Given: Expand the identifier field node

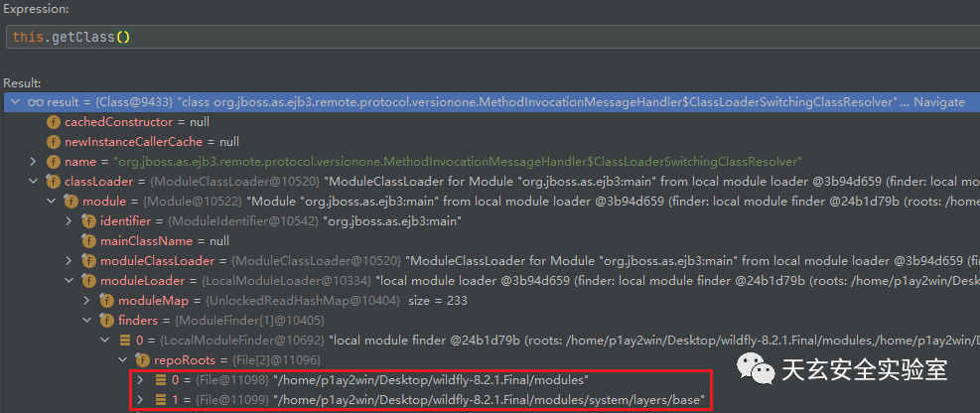Looking at the screenshot, I should tap(69, 221).
